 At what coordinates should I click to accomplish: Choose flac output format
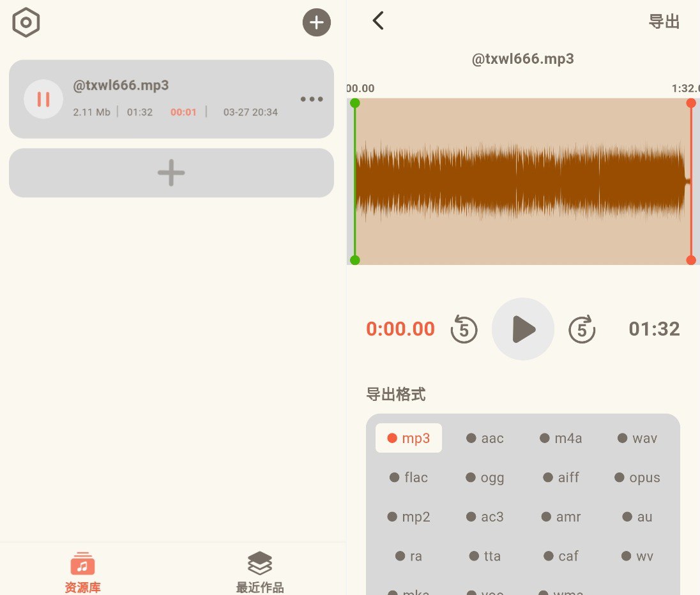point(408,477)
